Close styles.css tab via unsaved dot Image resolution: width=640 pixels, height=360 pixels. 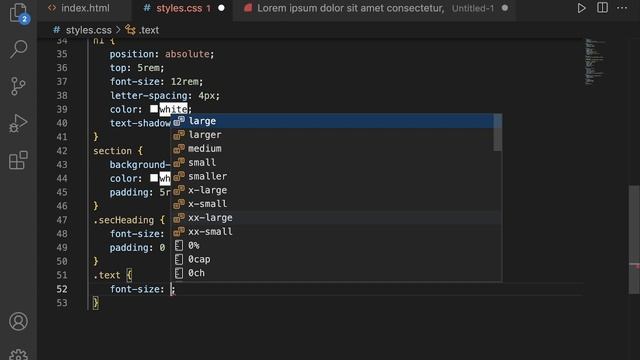[221, 8]
